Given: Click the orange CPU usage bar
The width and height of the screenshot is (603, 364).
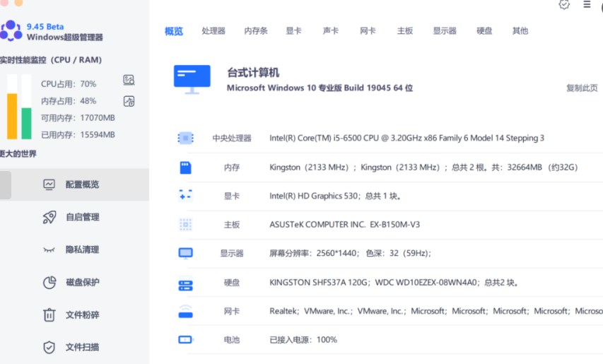Looking at the screenshot, I should [12, 116].
